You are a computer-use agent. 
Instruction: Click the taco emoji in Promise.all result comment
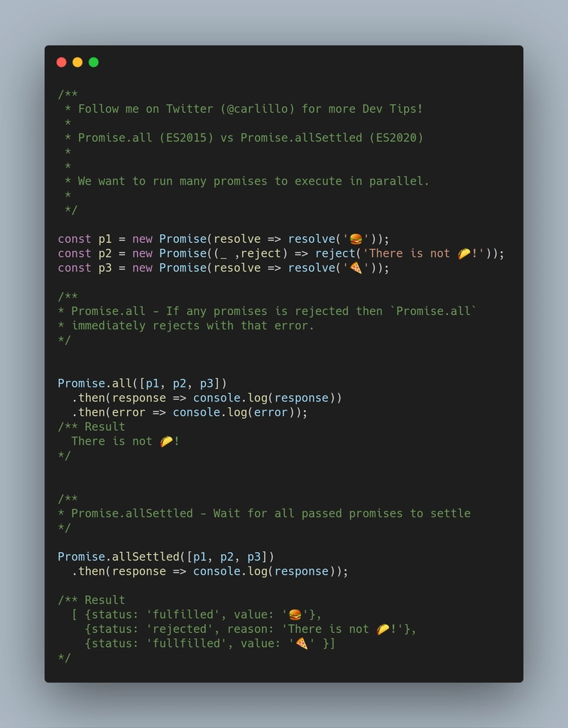click(x=166, y=441)
